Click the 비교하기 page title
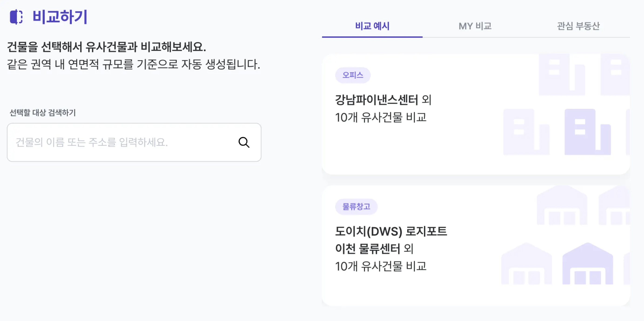644x321 pixels. tap(60, 17)
